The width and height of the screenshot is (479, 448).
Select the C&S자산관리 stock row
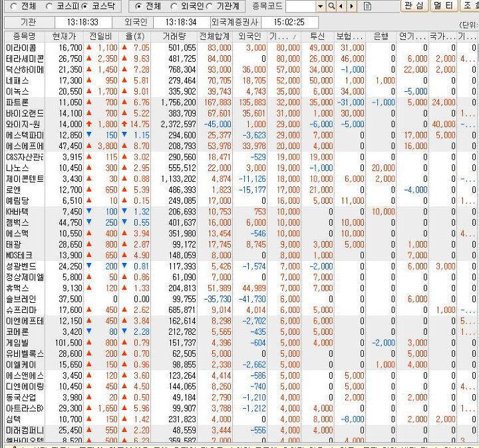(241, 157)
